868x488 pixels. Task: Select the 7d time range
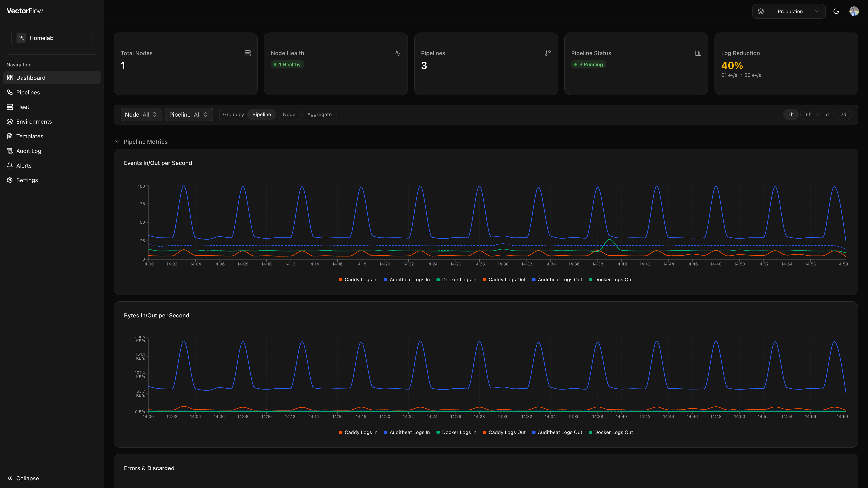tap(843, 115)
